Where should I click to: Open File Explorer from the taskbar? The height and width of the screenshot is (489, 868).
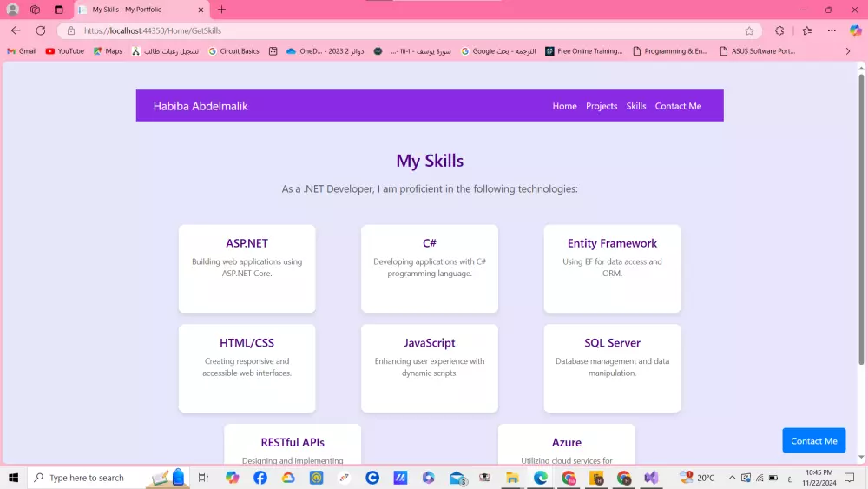pyautogui.click(x=513, y=478)
